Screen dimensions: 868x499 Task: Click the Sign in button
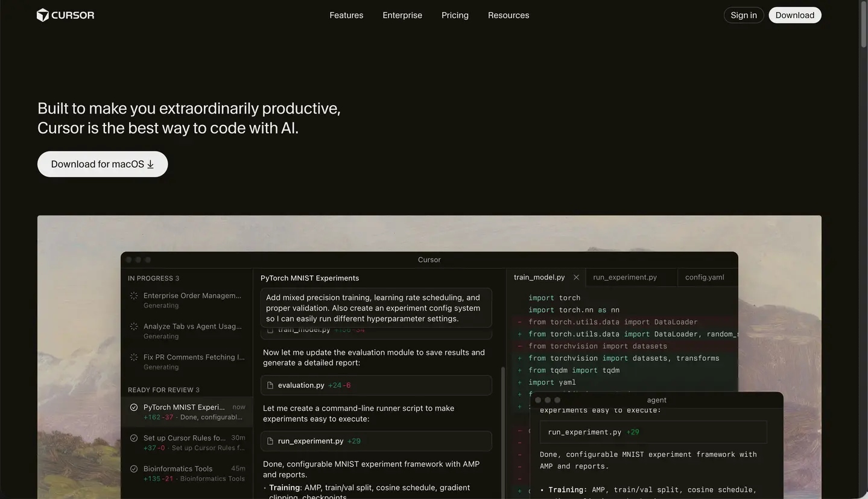[743, 15]
